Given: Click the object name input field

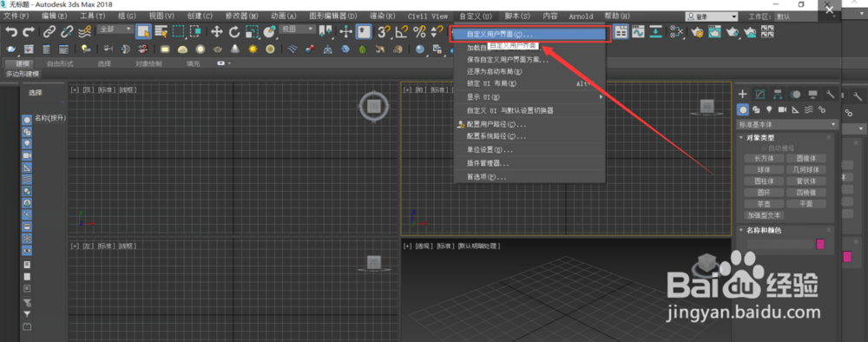Looking at the screenshot, I should click(780, 244).
